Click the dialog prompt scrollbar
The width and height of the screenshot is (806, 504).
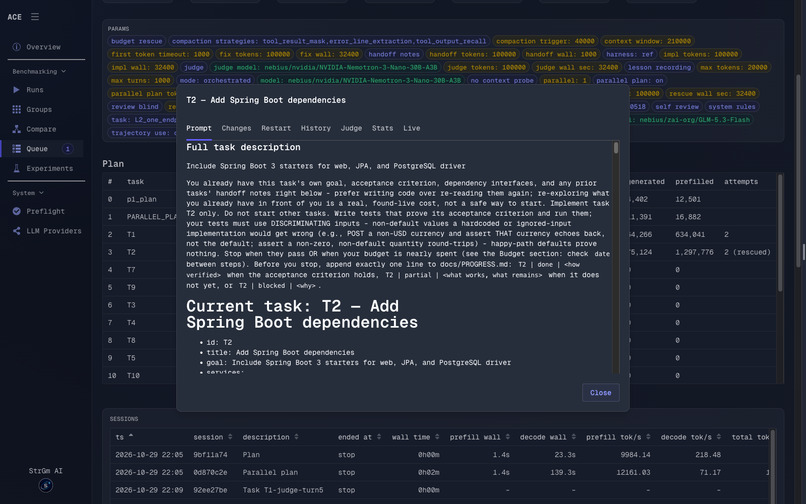[616, 148]
